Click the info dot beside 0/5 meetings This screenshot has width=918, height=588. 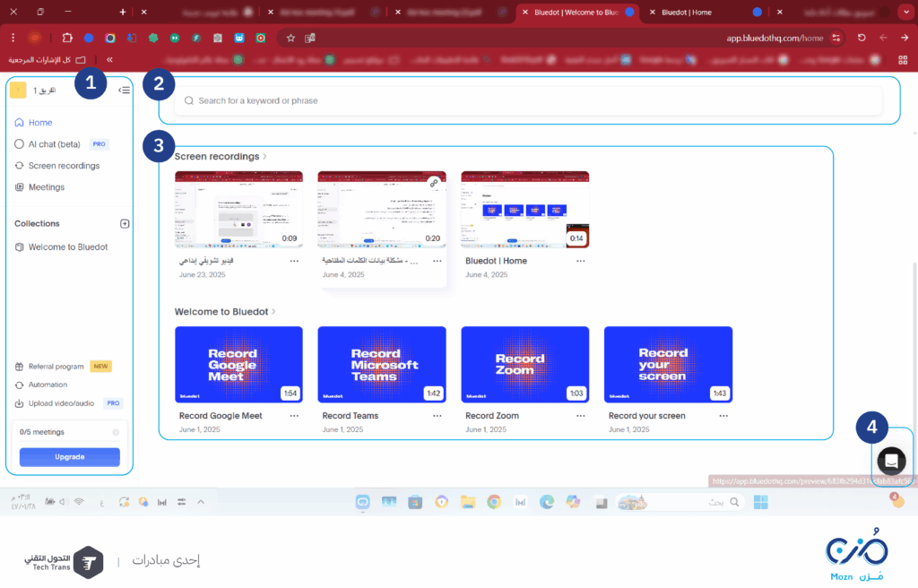[116, 432]
